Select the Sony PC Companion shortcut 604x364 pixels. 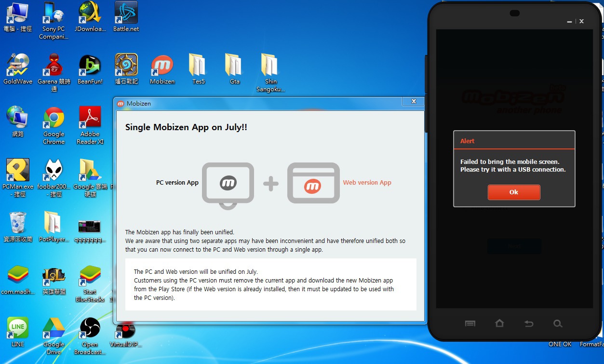[54, 21]
